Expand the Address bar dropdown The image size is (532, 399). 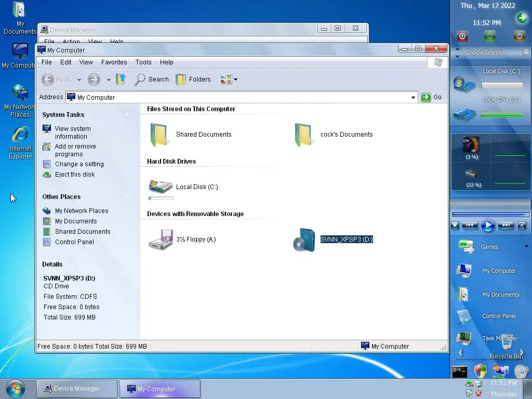point(413,97)
